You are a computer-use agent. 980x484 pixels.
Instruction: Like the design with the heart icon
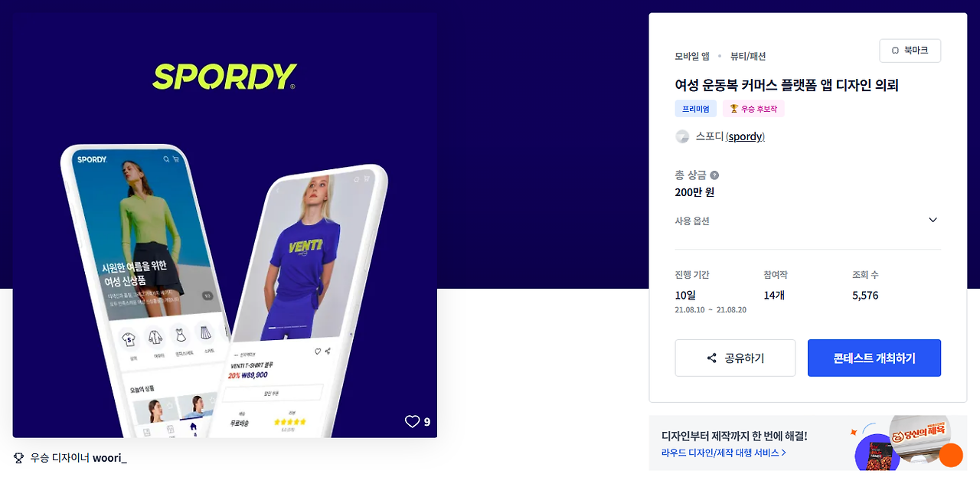(x=412, y=421)
